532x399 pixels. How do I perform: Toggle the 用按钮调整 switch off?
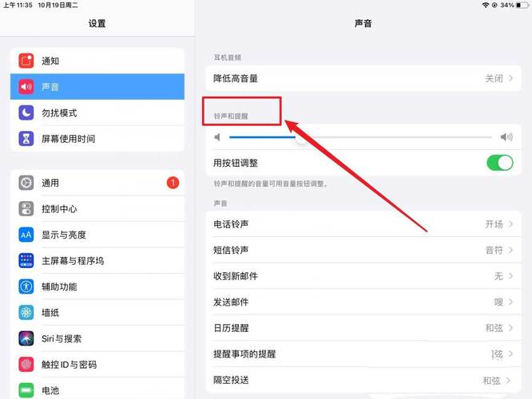point(500,163)
